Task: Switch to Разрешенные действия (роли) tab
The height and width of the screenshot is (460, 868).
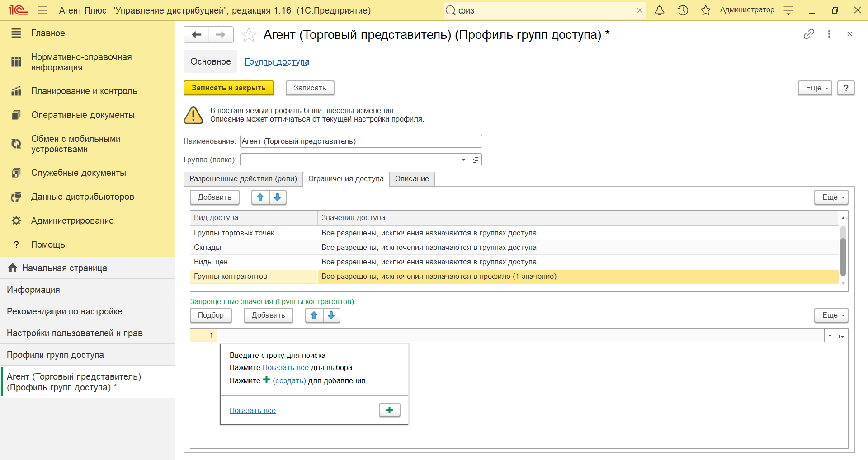Action: click(x=243, y=179)
